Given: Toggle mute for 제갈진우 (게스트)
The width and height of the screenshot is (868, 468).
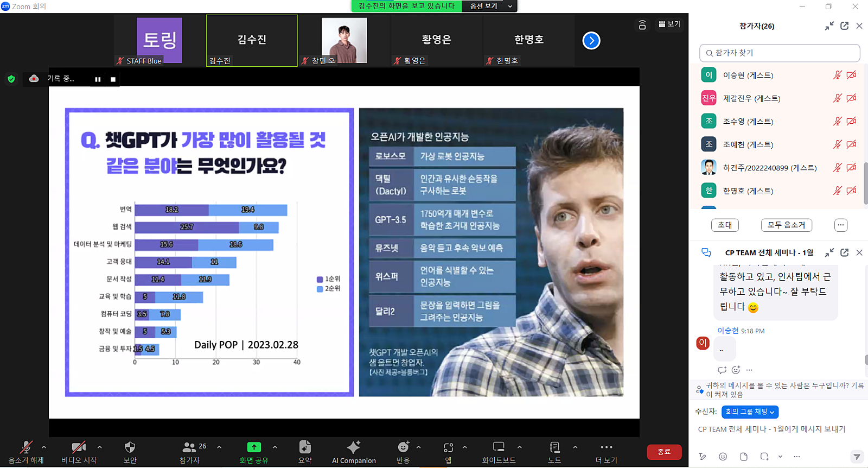Looking at the screenshot, I should pyautogui.click(x=838, y=98).
